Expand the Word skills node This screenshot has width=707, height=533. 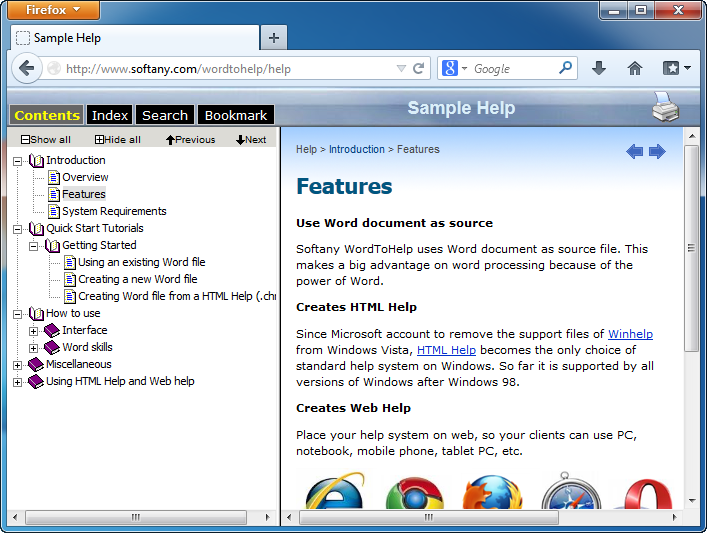33,348
